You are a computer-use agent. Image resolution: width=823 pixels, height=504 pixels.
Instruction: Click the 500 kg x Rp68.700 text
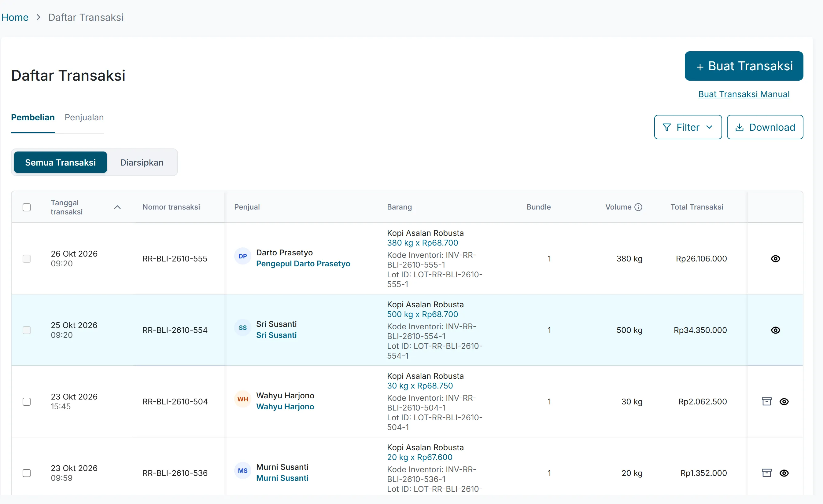pos(422,314)
